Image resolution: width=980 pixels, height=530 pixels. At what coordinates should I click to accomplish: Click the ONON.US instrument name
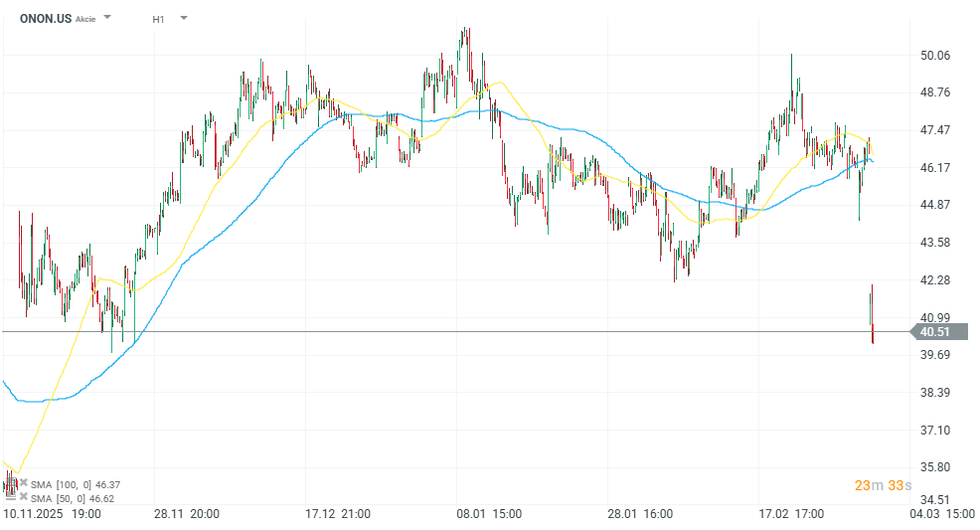(x=45, y=18)
